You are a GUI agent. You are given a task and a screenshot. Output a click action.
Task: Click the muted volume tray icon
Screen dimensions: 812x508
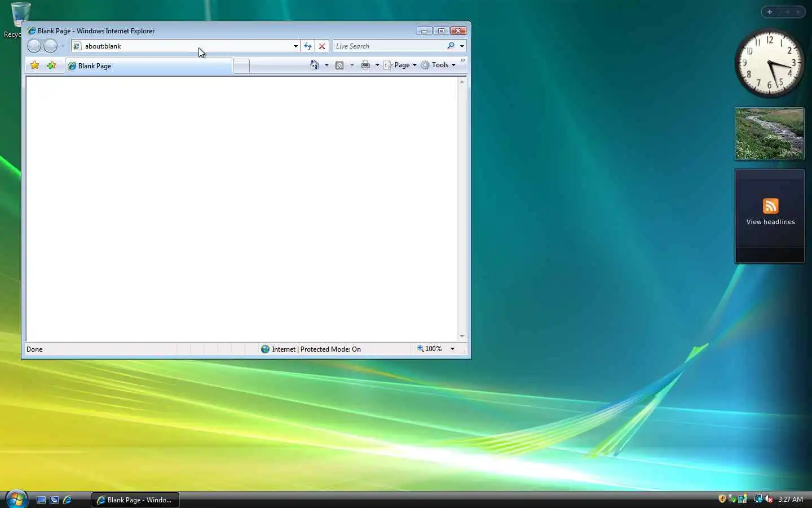tap(769, 499)
